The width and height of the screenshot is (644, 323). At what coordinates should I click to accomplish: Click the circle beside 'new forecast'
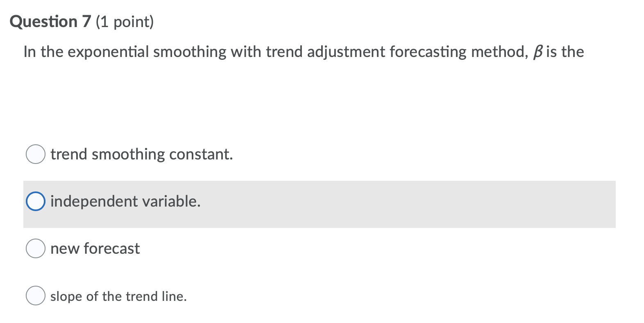pos(36,248)
